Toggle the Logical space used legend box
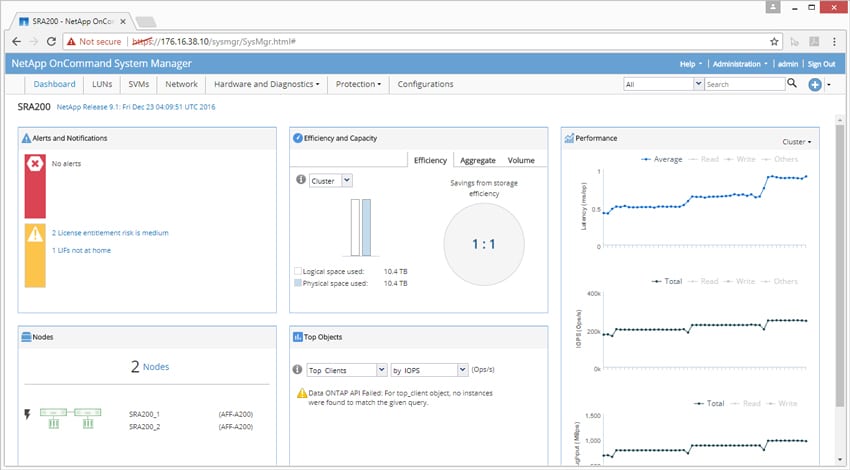The image size is (850, 470). pyautogui.click(x=298, y=271)
